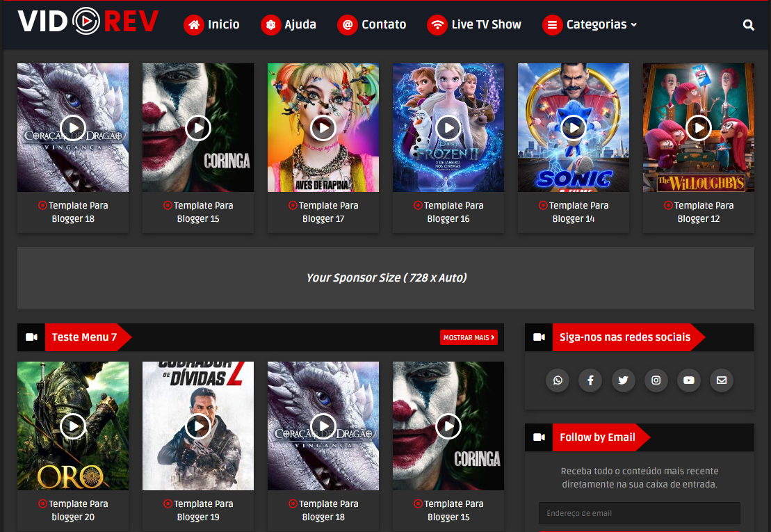Click the Receba todo o conteúdo text
This screenshot has height=532, width=771.
click(639, 478)
